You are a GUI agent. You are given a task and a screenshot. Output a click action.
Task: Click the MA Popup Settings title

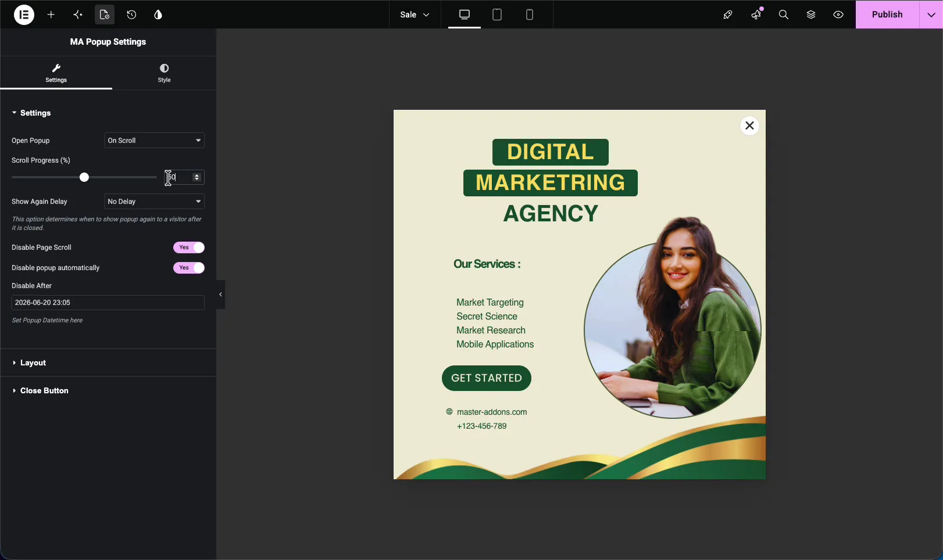point(108,42)
